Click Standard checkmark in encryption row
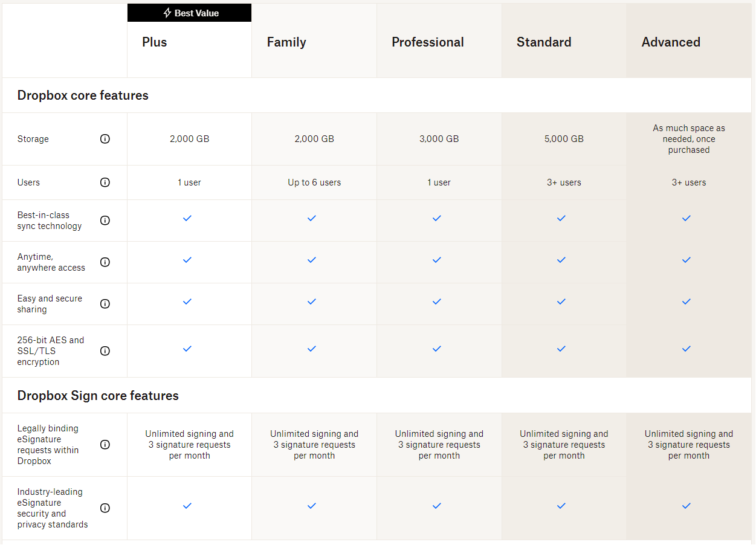This screenshot has width=756, height=545. tap(561, 349)
